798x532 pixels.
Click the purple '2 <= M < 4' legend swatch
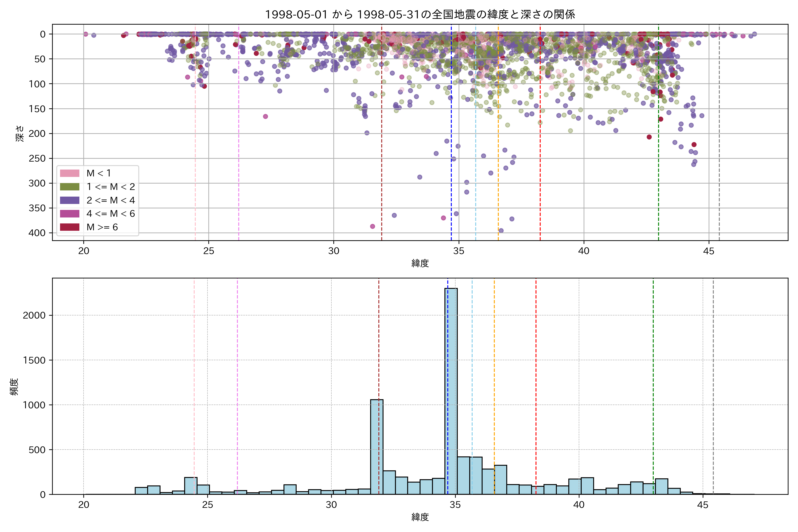coord(70,200)
